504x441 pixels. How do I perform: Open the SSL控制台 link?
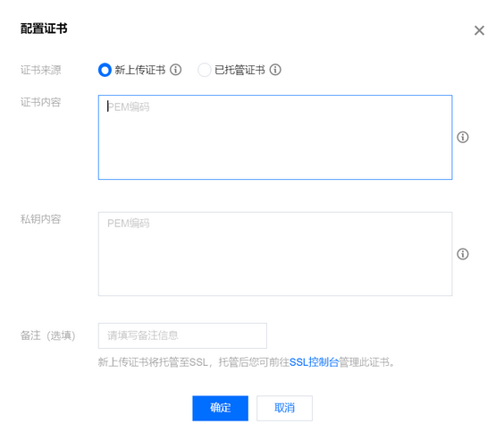coord(314,362)
